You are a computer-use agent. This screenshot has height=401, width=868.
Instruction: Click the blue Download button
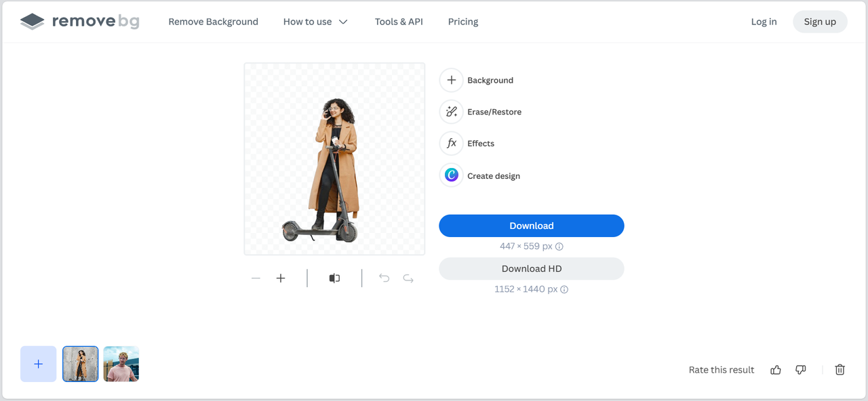[x=532, y=226]
